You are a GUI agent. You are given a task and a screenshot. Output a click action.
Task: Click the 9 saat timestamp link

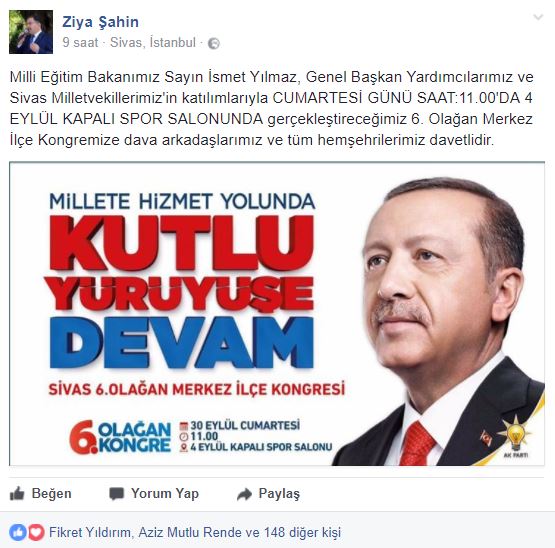point(80,42)
